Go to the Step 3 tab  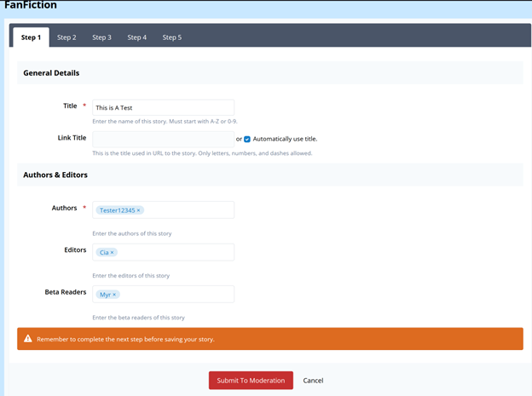101,37
